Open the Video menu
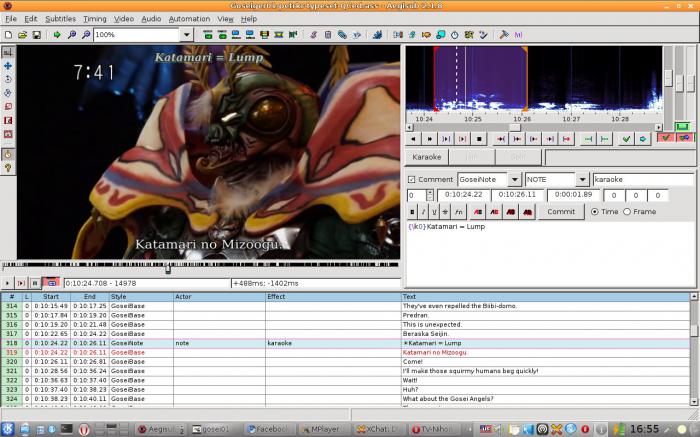Viewport: 700px width, 437px height. (x=124, y=19)
